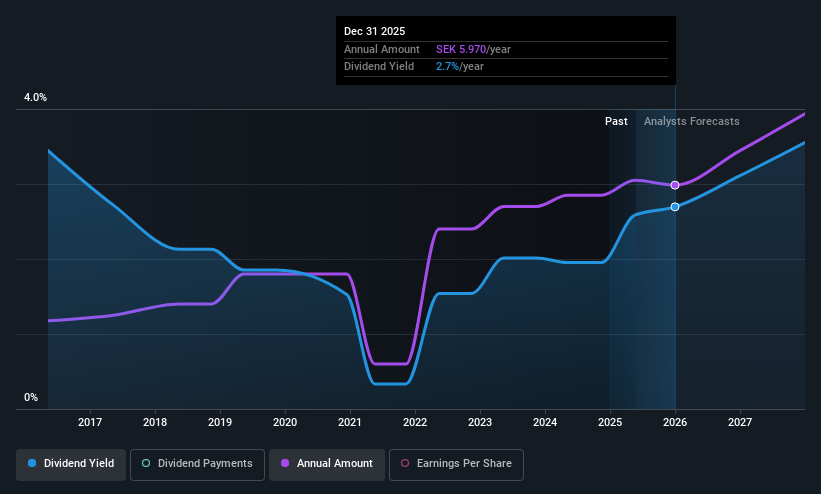Click the 2026 x-axis label
Image resolution: width=821 pixels, height=494 pixels.
[x=675, y=422]
